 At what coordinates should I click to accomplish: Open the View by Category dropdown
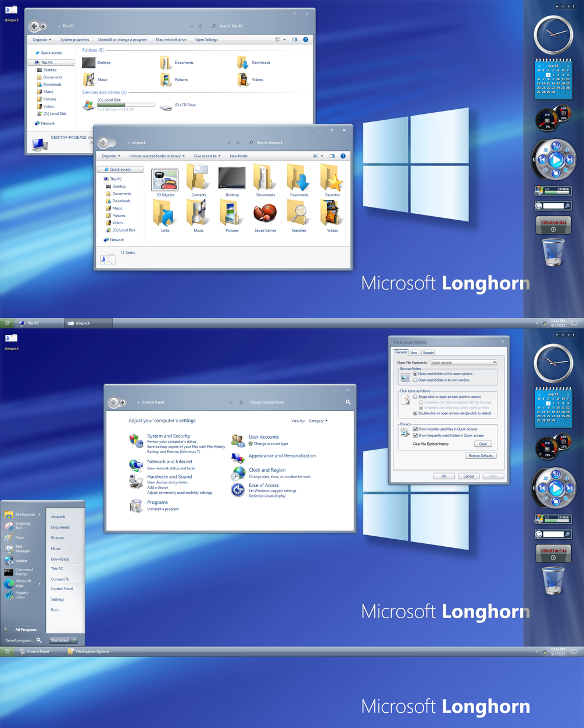tap(318, 421)
